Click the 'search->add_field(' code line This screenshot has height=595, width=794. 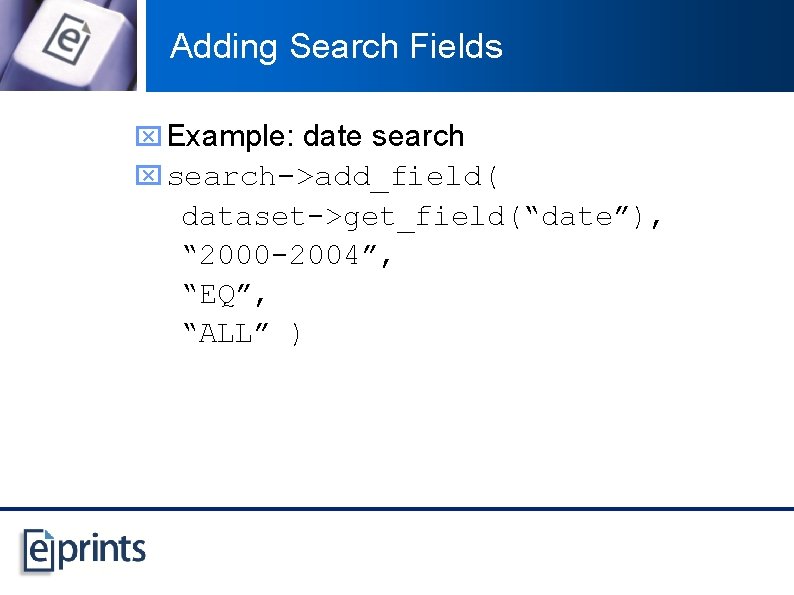[x=333, y=177]
